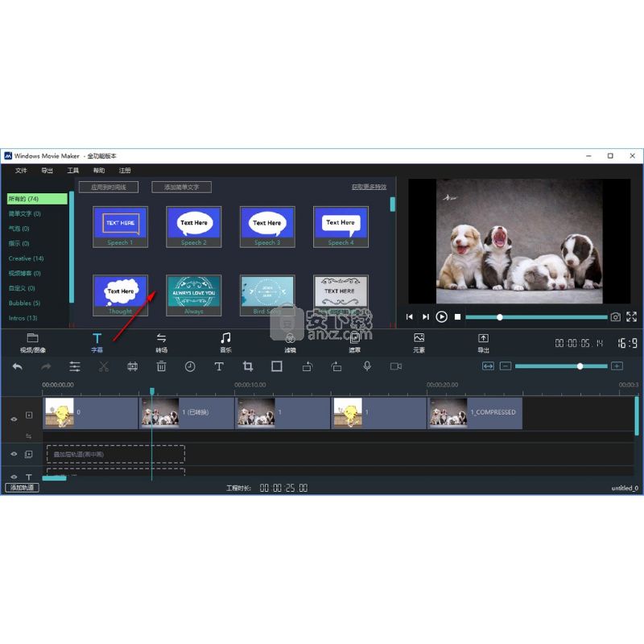Open the 滤镜 filters panel
Screen dimensions: 644x644
(291, 342)
